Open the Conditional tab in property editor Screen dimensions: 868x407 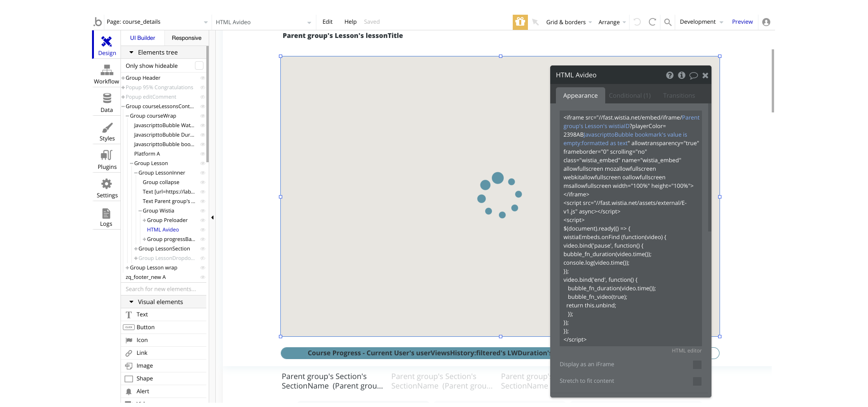click(629, 96)
